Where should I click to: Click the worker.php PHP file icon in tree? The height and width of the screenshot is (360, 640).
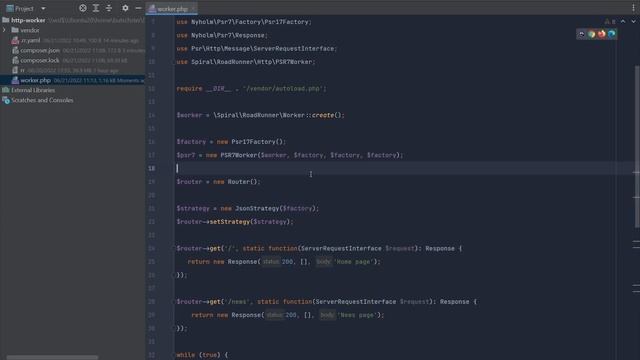tap(15, 80)
